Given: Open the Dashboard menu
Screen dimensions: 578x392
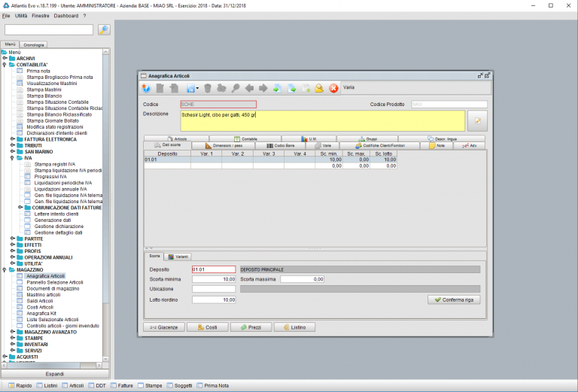Looking at the screenshot, I should click(66, 16).
